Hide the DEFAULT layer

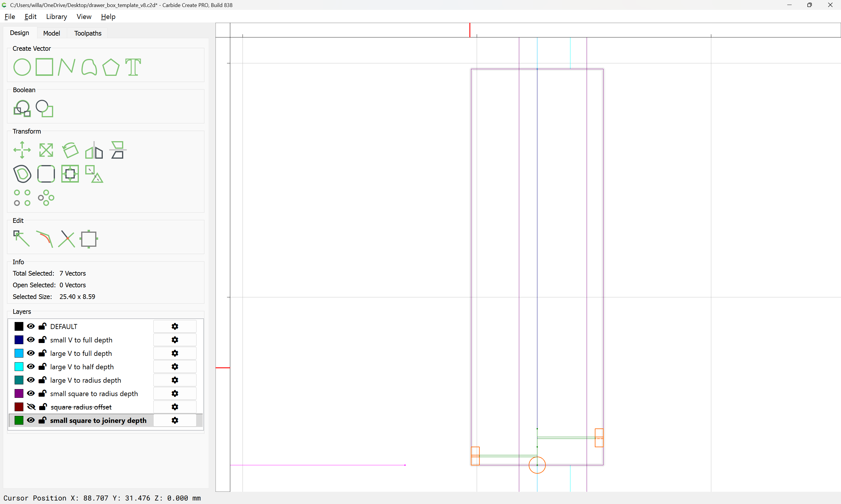[31, 326]
